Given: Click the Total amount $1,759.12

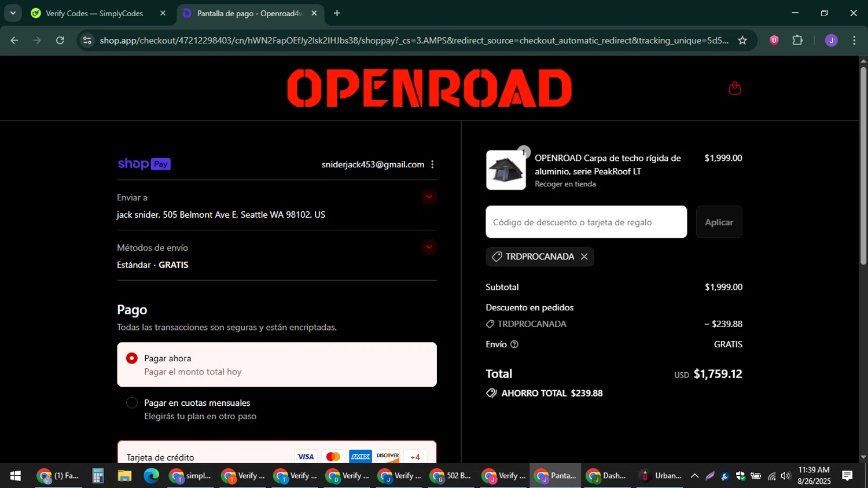Looking at the screenshot, I should [718, 374].
